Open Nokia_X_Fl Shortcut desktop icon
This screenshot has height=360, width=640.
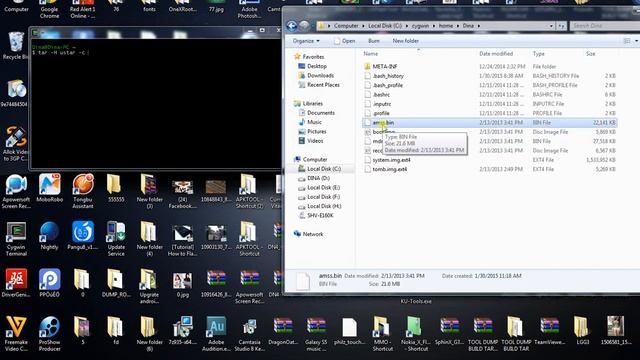coord(416,333)
